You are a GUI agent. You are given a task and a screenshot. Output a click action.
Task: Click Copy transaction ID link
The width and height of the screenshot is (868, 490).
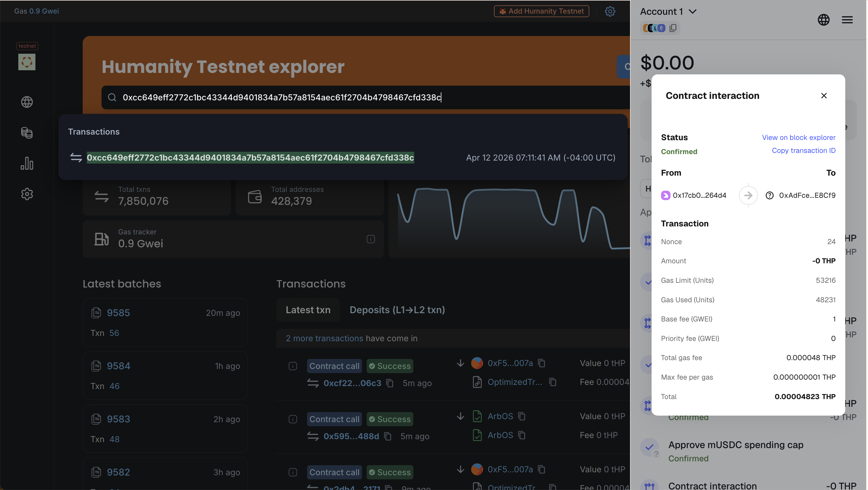pyautogui.click(x=803, y=151)
